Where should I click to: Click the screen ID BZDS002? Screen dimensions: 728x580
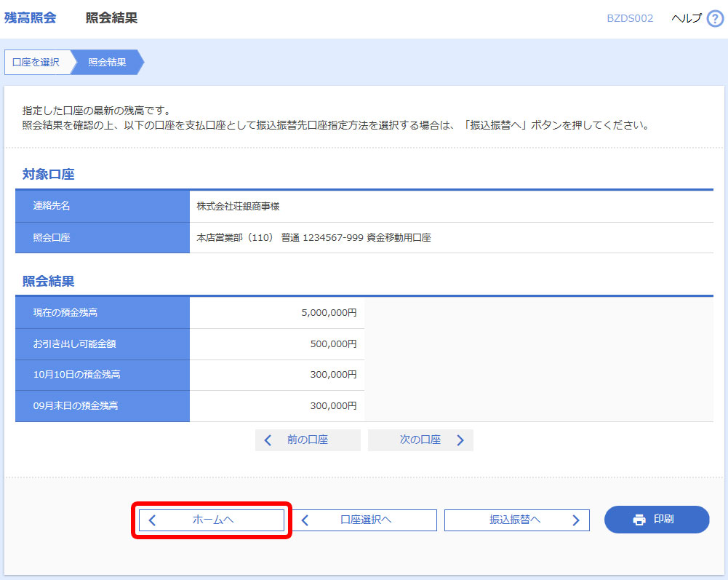click(x=630, y=19)
